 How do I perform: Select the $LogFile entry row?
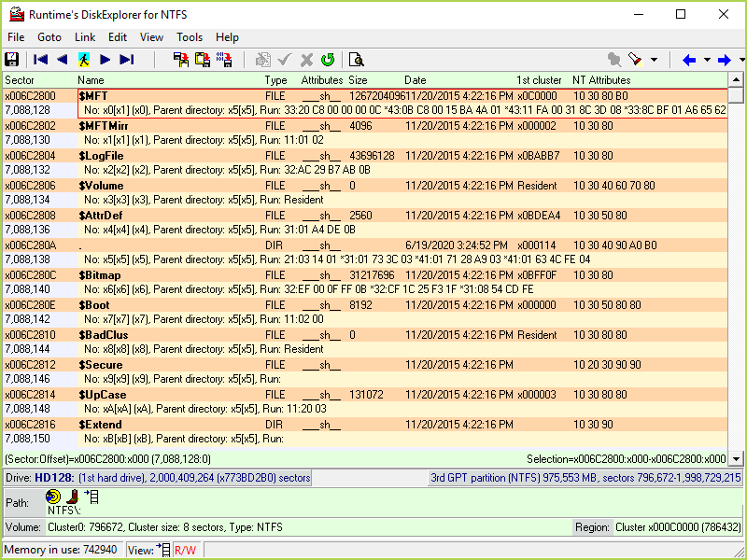coord(101,156)
